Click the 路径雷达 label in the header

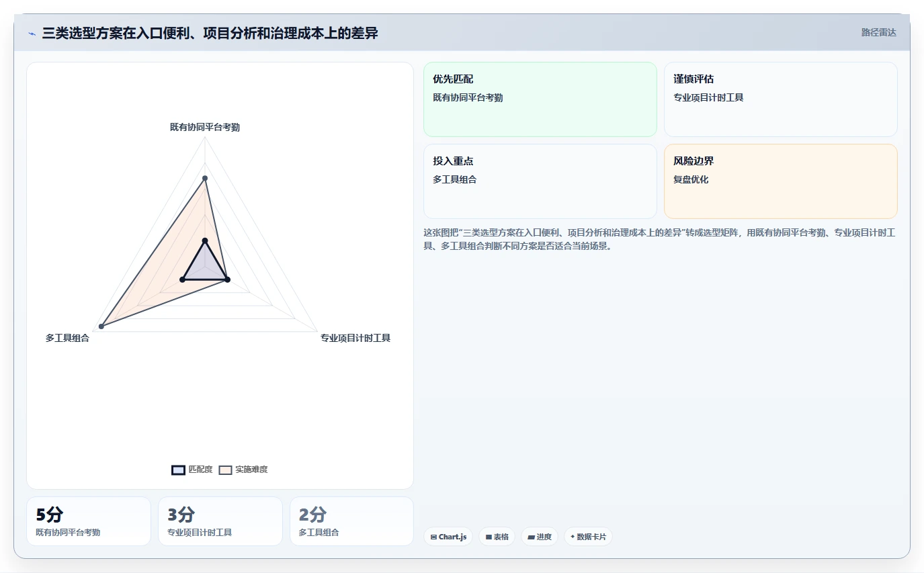pyautogui.click(x=878, y=32)
